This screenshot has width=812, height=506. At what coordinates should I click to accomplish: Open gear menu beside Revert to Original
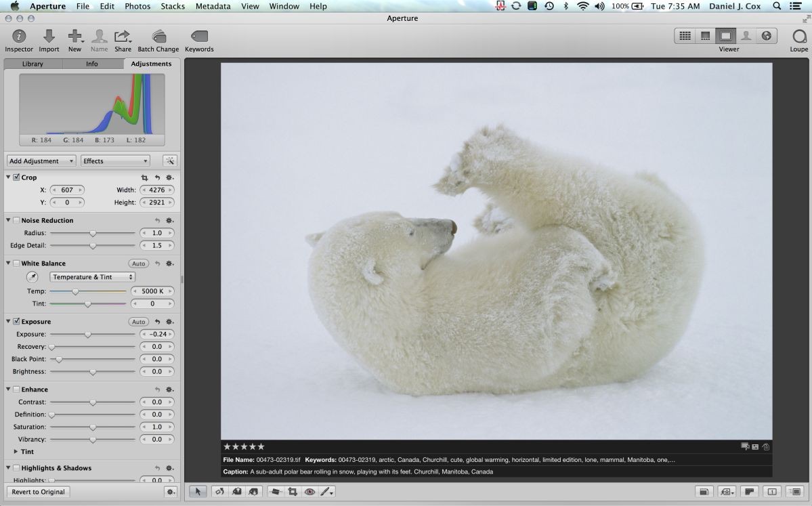tap(170, 492)
